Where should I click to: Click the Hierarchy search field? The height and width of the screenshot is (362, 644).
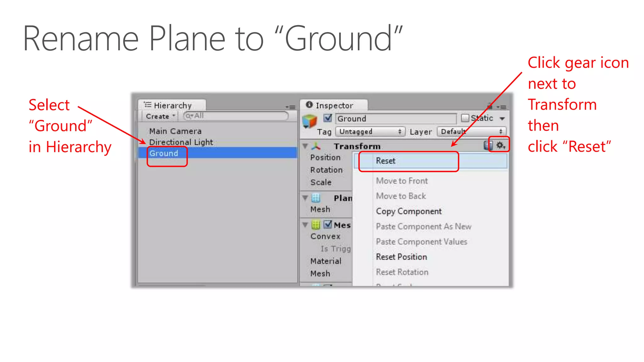pos(236,116)
